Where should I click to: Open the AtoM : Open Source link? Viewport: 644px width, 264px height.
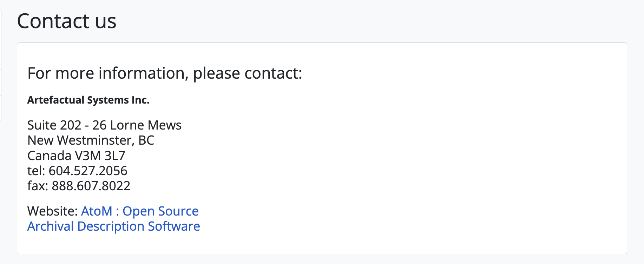click(x=140, y=211)
